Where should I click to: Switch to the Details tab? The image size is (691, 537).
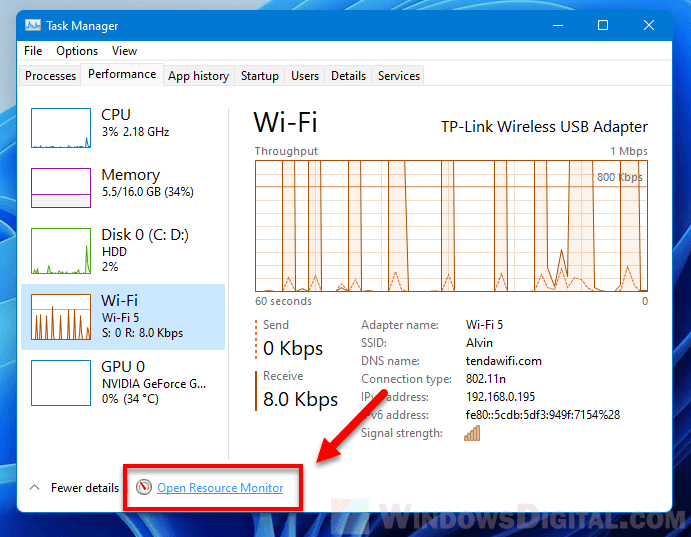pos(348,76)
